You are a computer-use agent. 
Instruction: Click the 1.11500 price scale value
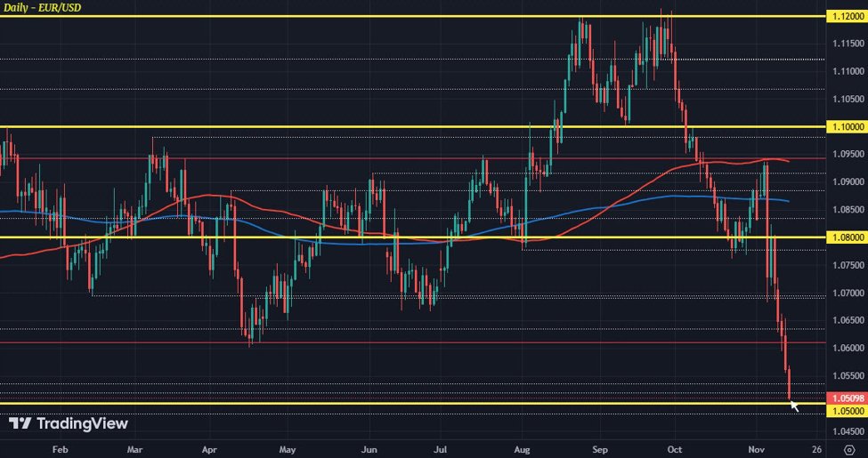(x=847, y=44)
